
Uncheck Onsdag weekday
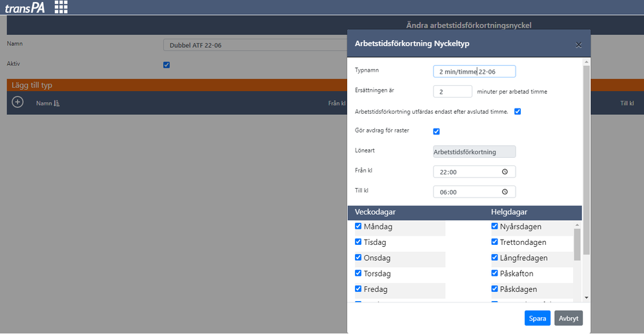[358, 258]
